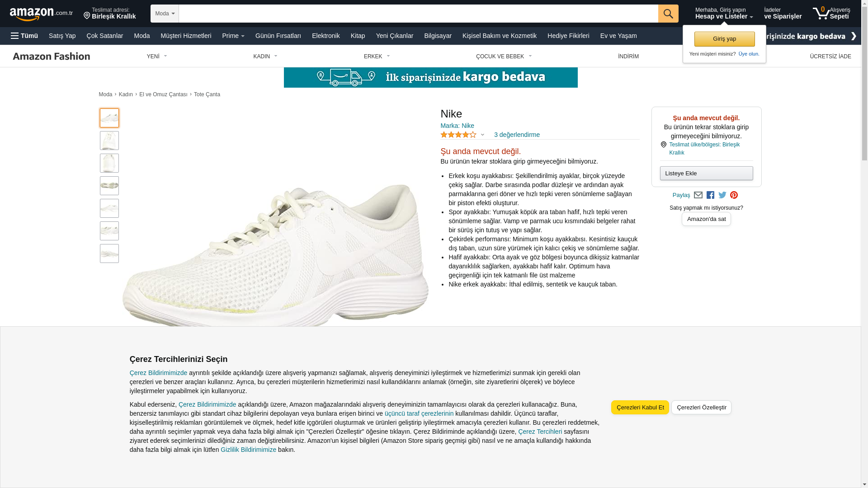Image resolution: width=868 pixels, height=488 pixels.
Task: Open the Moda search category dropdown
Action: [x=165, y=14]
